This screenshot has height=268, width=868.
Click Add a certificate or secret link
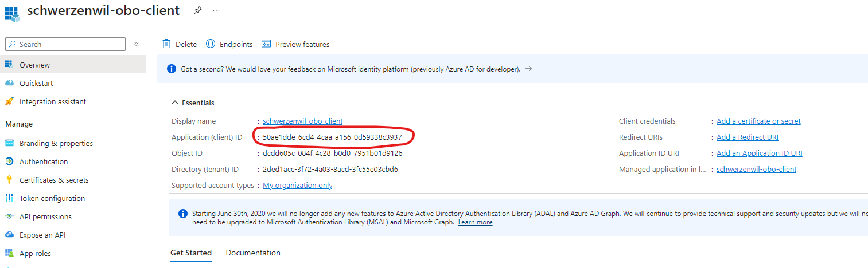coord(758,121)
